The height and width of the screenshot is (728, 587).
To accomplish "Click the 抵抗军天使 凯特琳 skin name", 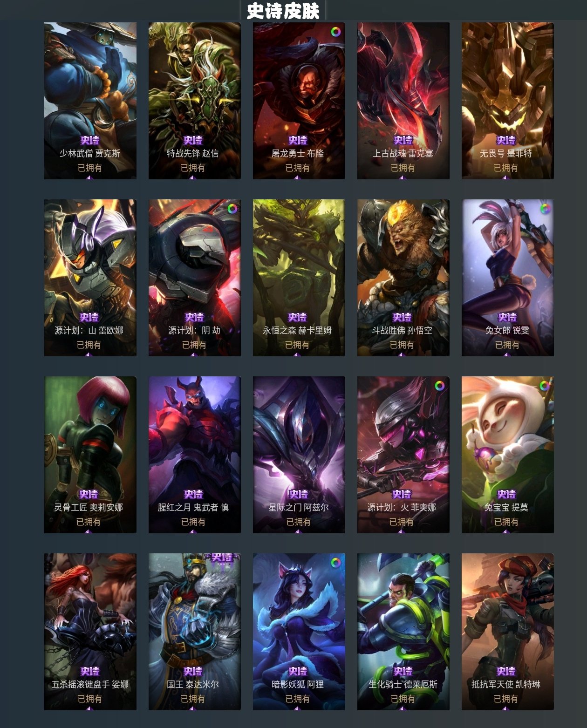I will [x=506, y=684].
